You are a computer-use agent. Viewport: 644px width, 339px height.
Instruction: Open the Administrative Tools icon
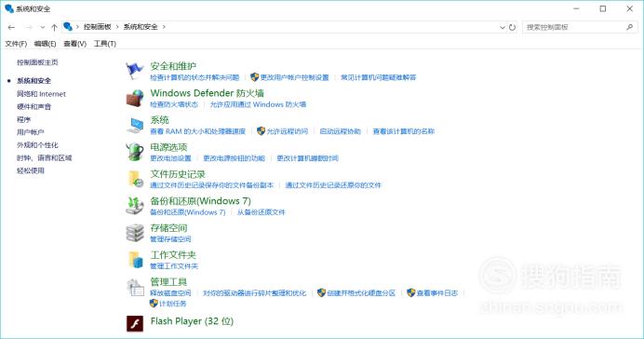pyautogui.click(x=135, y=287)
